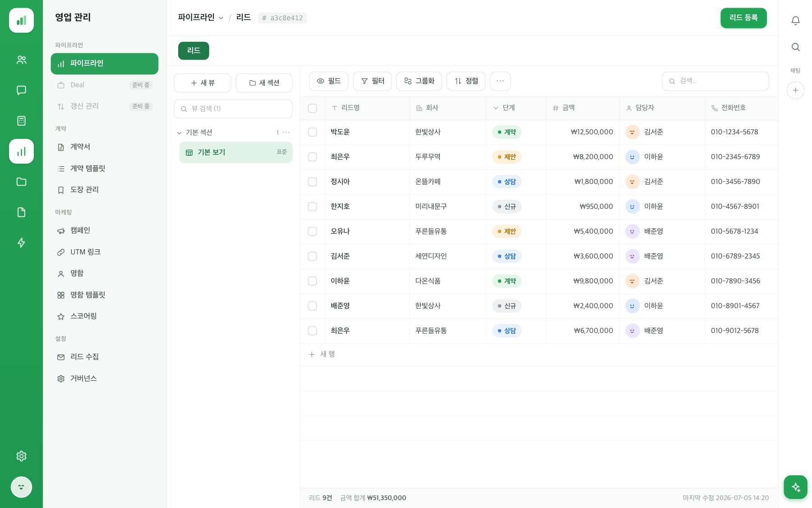
Task: Open the lightning bolt automation icon
Action: tap(21, 242)
